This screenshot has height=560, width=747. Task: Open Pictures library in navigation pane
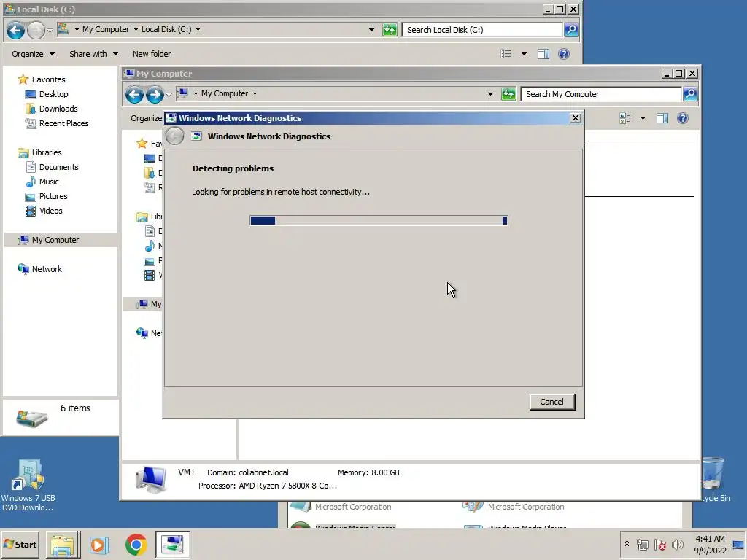(53, 196)
